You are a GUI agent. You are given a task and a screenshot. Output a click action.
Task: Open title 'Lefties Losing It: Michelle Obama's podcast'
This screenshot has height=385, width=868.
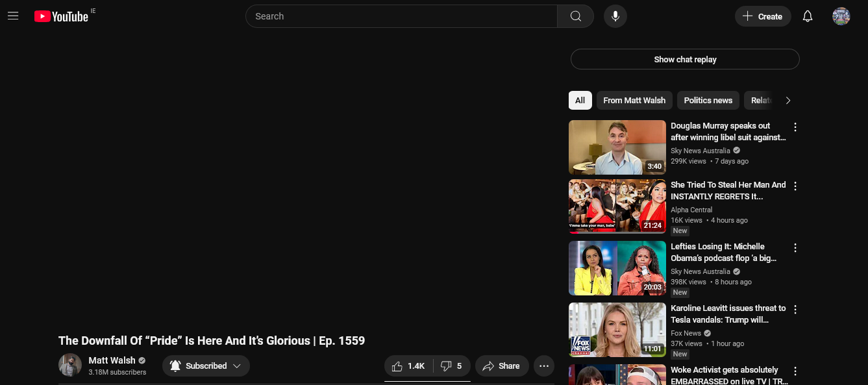point(724,253)
